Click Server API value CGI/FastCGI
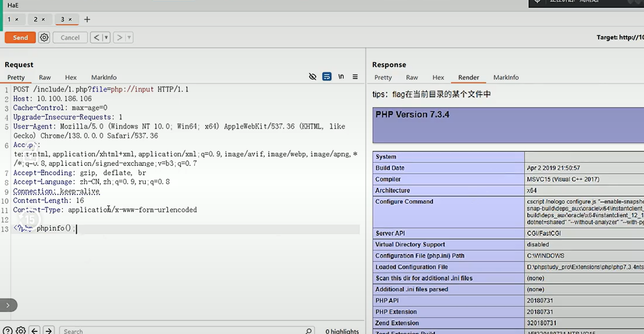The height and width of the screenshot is (334, 644). [x=545, y=233]
